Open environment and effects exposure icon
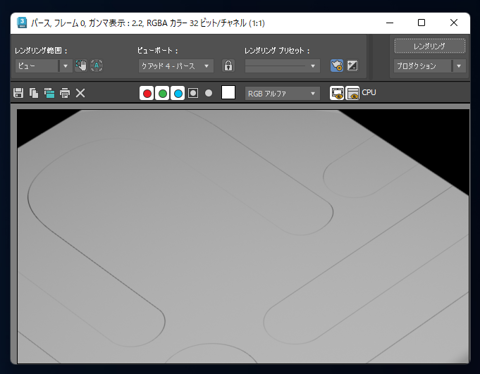 pos(352,66)
